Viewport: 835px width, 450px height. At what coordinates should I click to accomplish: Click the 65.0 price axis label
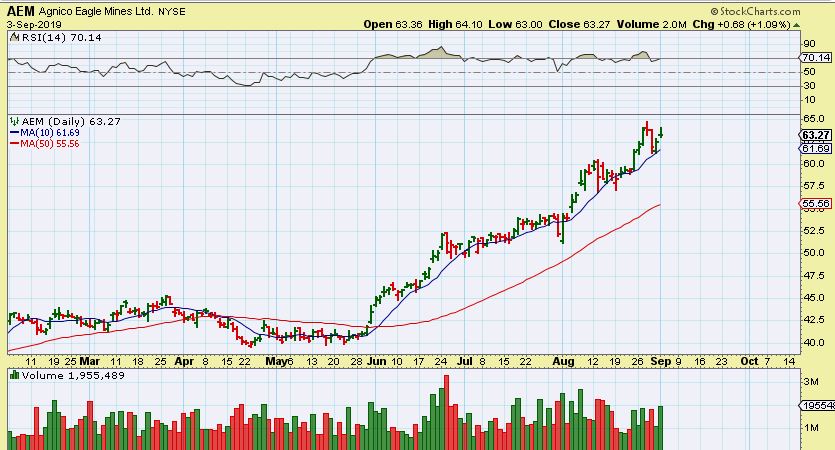coord(814,119)
